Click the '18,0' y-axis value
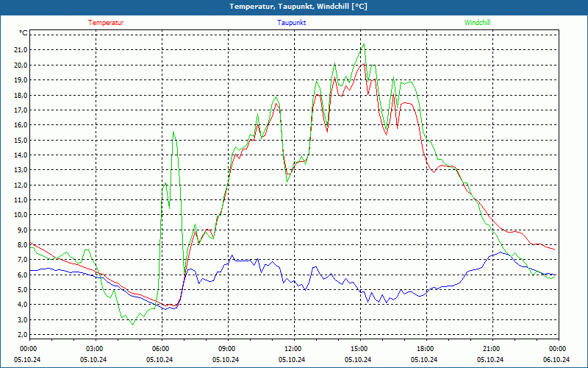Image resolution: width=588 pixels, height=368 pixels. [21, 95]
